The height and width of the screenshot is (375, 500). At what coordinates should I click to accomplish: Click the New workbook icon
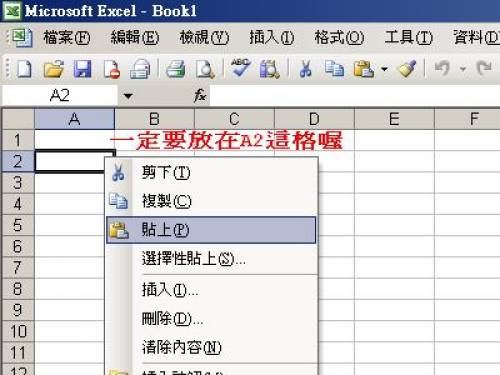[24, 69]
